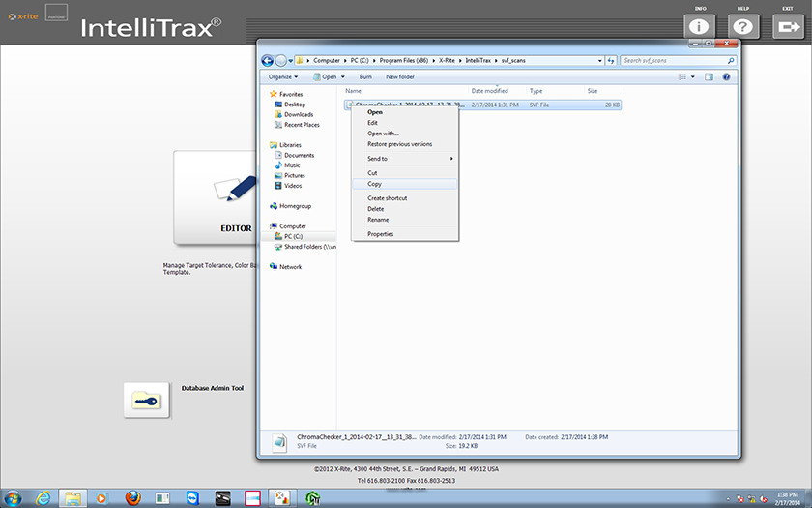
Task: Click X-Rite in the address breadcrumb
Action: [x=447, y=61]
